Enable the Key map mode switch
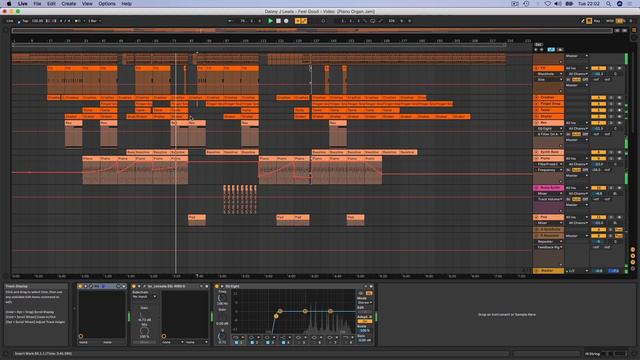Screen dimensions: 640x360 coord(597,21)
